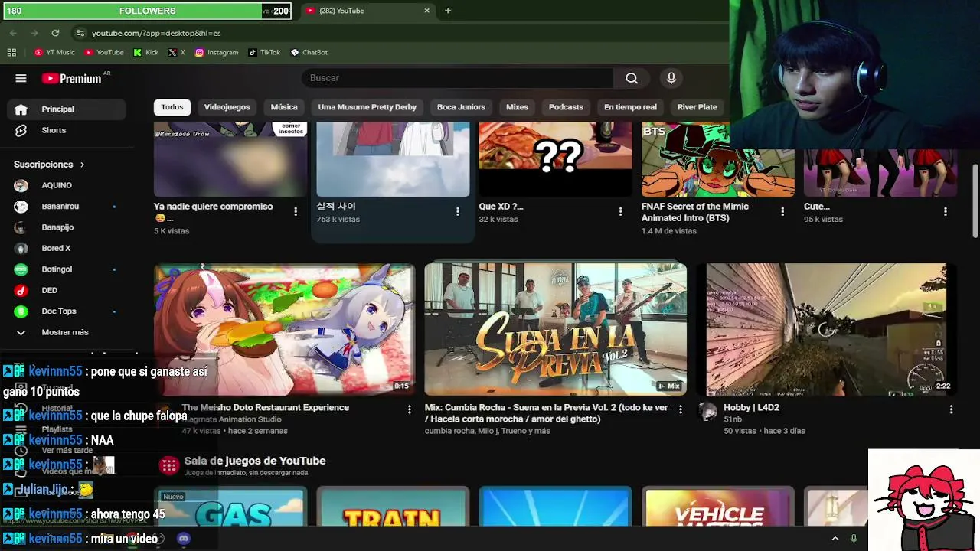This screenshot has width=980, height=551.
Task: Expand Mostrar más in subscriptions list
Action: click(x=67, y=332)
